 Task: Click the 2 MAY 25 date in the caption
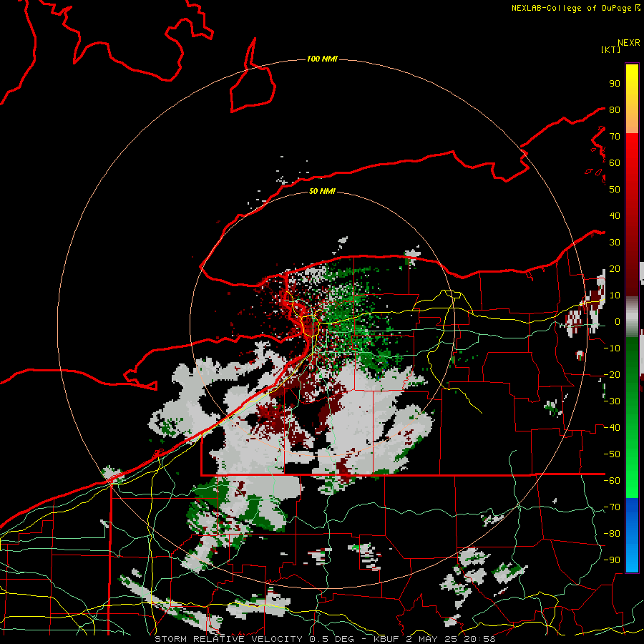[x=432, y=639]
